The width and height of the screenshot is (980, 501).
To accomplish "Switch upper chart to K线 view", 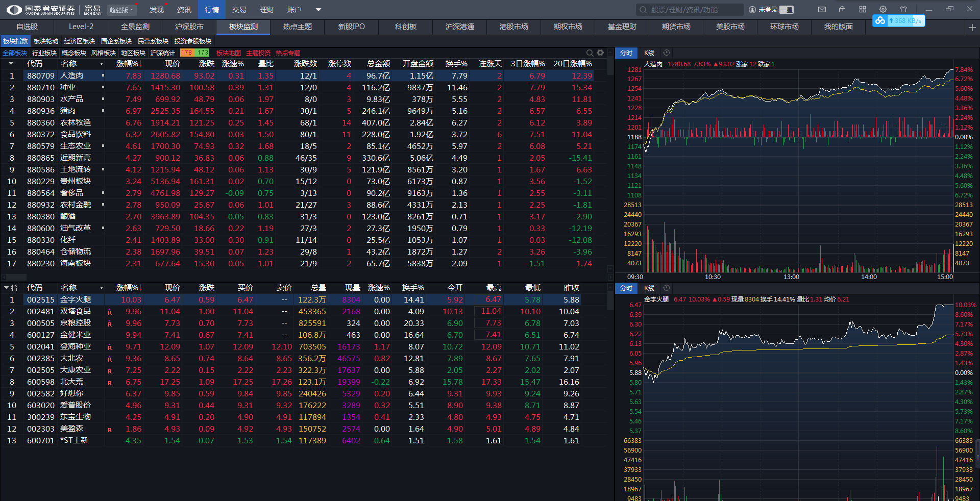I will [x=649, y=53].
